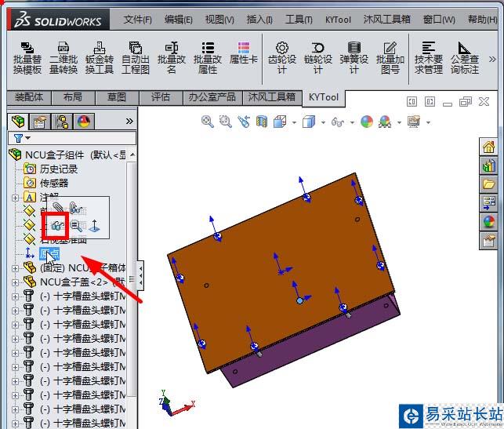Open Hide/Show Items glasses dropdown arrow
Viewport: 504px width, 429px height.
coord(352,122)
